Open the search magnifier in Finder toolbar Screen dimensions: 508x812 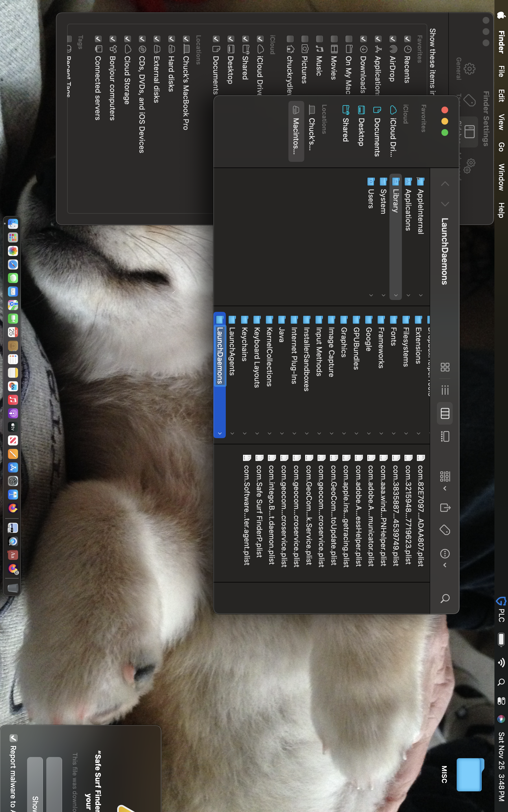click(445, 598)
